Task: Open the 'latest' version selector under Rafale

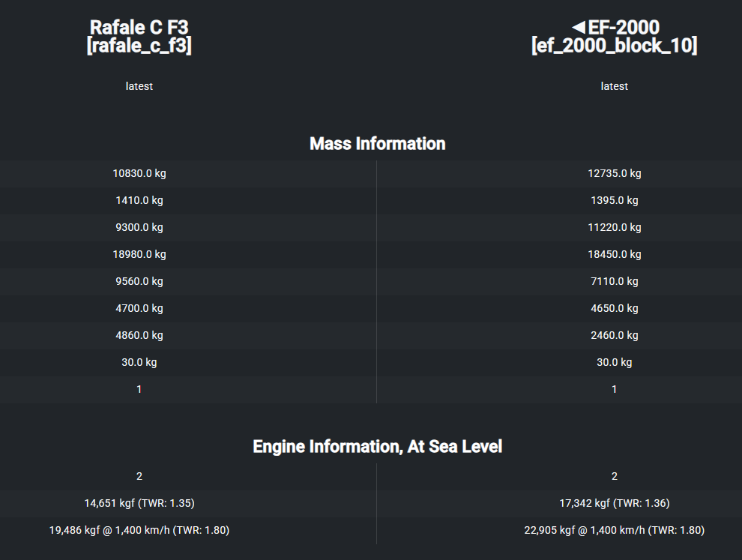Action: click(x=139, y=86)
